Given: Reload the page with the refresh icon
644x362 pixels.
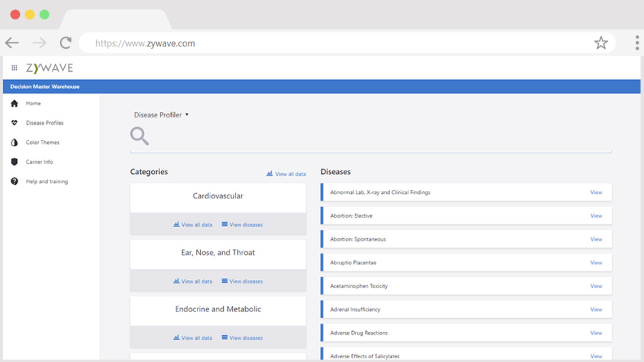Looking at the screenshot, I should 65,43.
